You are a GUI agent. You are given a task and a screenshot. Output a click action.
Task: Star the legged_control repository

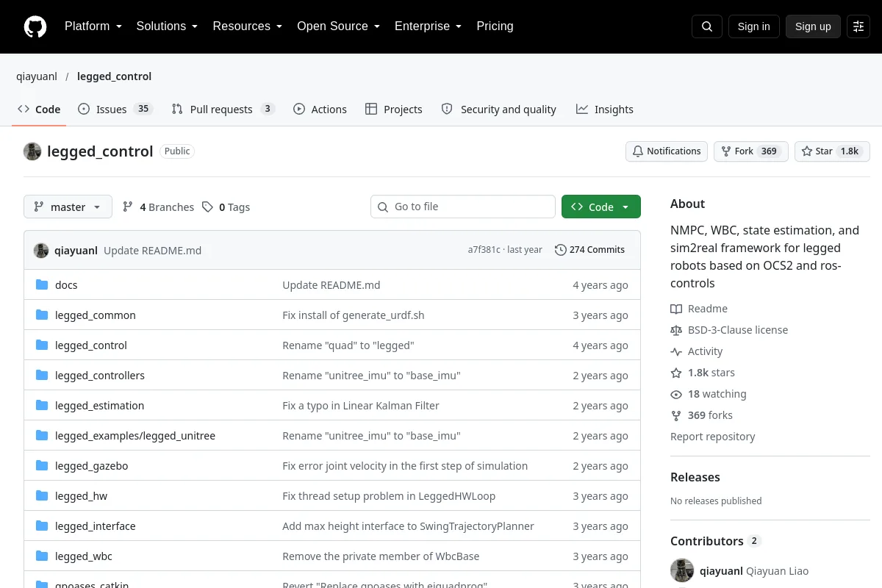832,151
